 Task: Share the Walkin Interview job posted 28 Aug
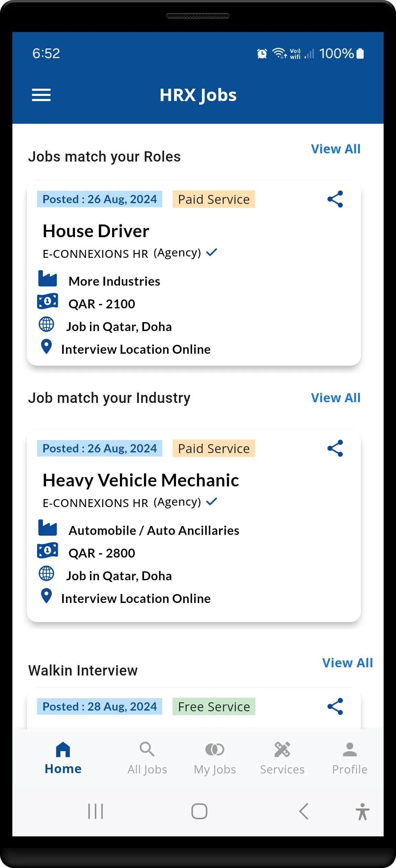335,706
